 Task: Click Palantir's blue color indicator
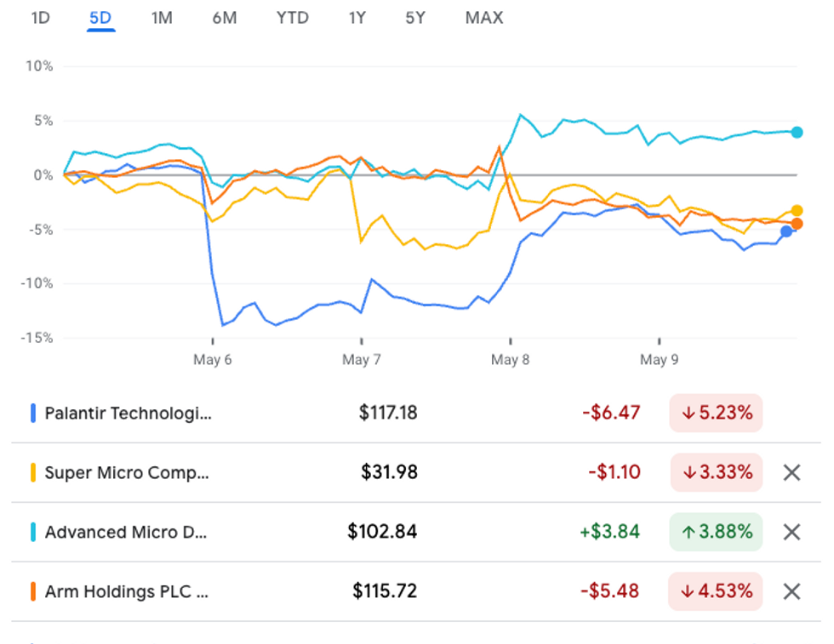pos(32,413)
